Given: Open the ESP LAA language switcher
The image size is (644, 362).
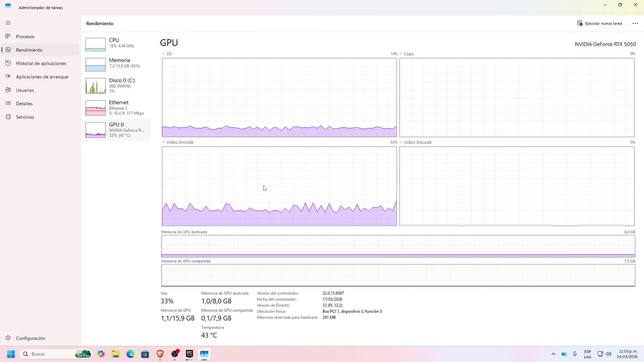Looking at the screenshot, I should coord(588,354).
